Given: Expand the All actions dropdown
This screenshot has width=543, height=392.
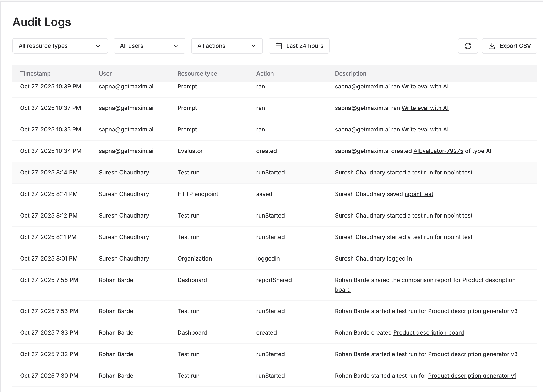Looking at the screenshot, I should point(227,46).
